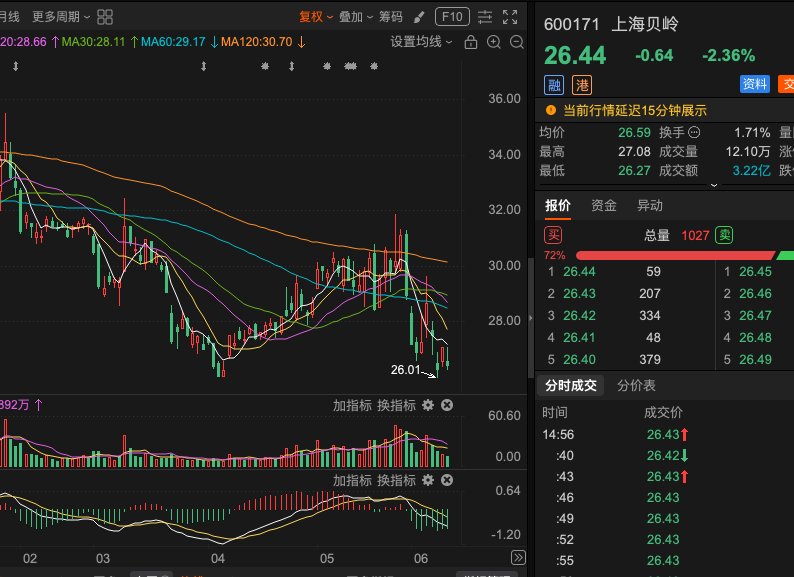Toggle fullscreen chart view icon
794x577 pixels.
[510, 17]
